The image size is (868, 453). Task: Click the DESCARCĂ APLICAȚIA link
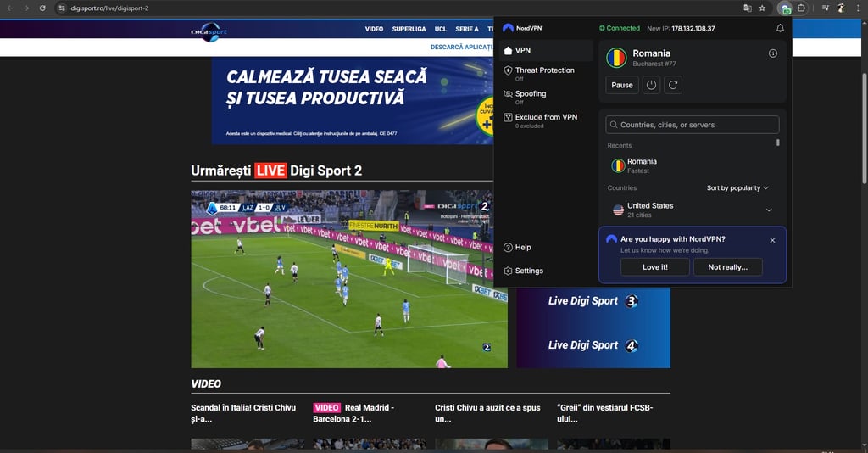point(462,47)
